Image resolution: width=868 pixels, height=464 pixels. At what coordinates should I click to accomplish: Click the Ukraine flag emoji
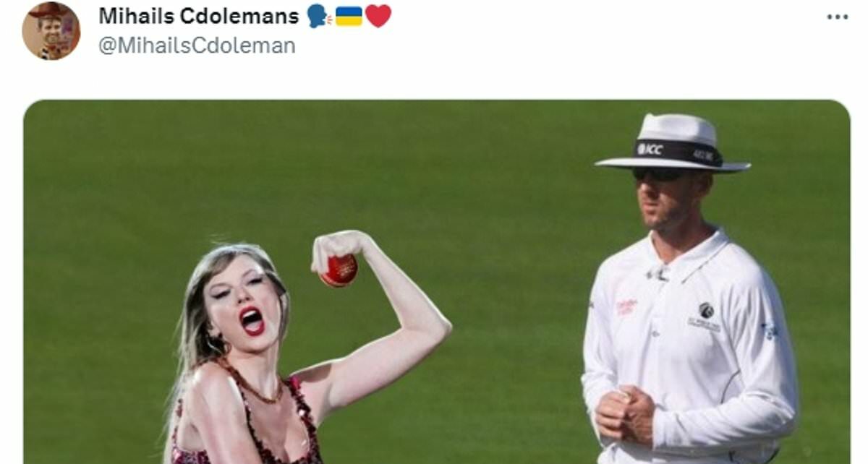click(349, 16)
